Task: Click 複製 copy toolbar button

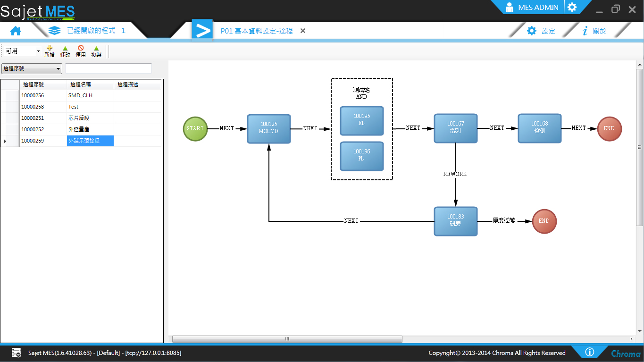Action: coord(96,51)
